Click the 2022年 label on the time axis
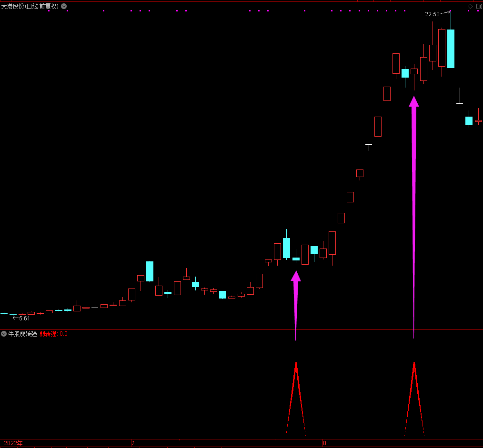This screenshot has width=483, height=448. [13, 443]
